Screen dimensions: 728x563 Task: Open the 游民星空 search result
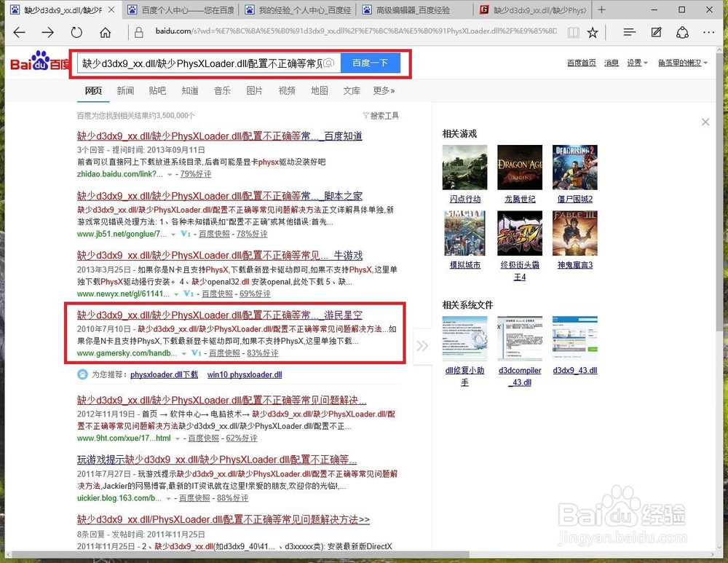pos(220,315)
